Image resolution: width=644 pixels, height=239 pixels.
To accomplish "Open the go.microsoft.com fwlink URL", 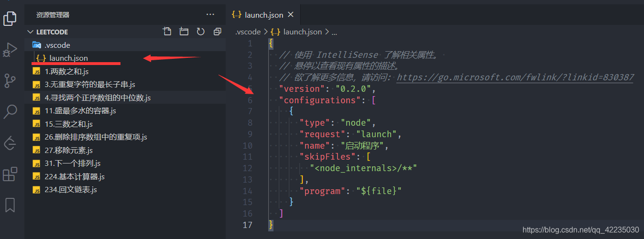I will point(515,77).
